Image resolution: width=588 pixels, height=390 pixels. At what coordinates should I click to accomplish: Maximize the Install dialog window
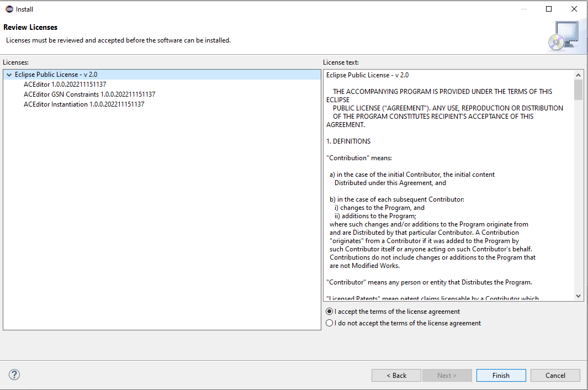[549, 9]
